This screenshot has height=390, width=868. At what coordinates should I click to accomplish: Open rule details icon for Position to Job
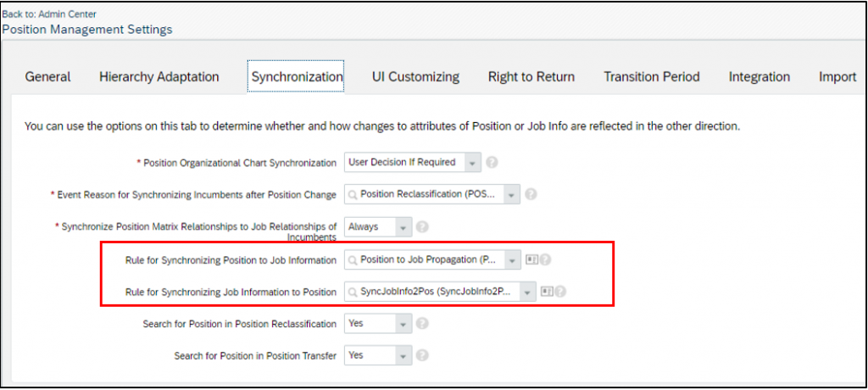tap(531, 259)
